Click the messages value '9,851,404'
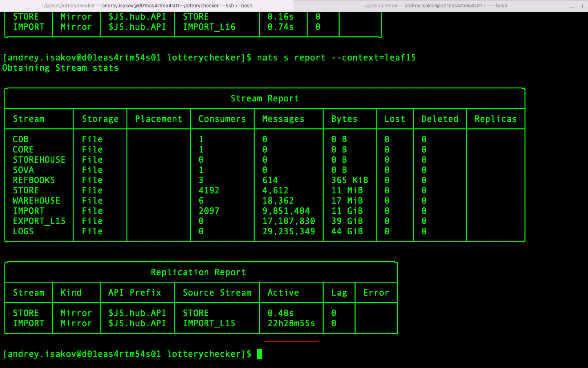The width and height of the screenshot is (588, 368). (x=286, y=211)
